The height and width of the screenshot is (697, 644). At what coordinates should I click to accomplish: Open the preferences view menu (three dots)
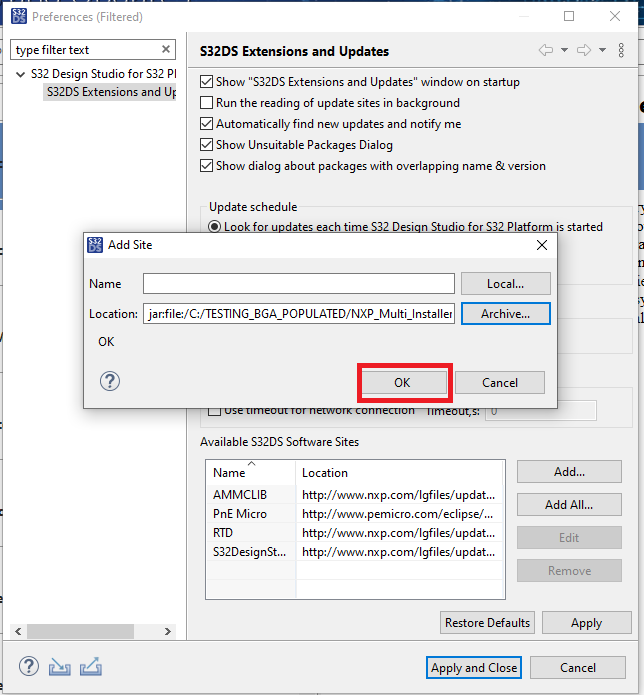coord(623,50)
